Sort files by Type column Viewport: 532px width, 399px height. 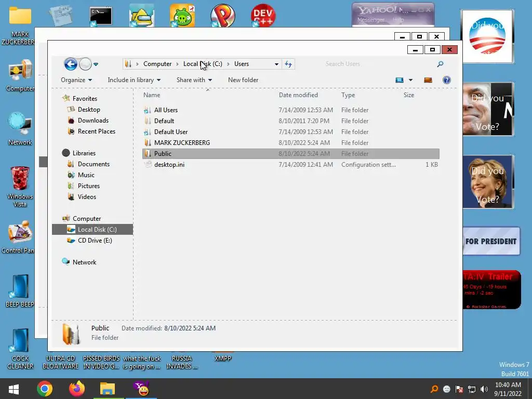tap(348, 95)
